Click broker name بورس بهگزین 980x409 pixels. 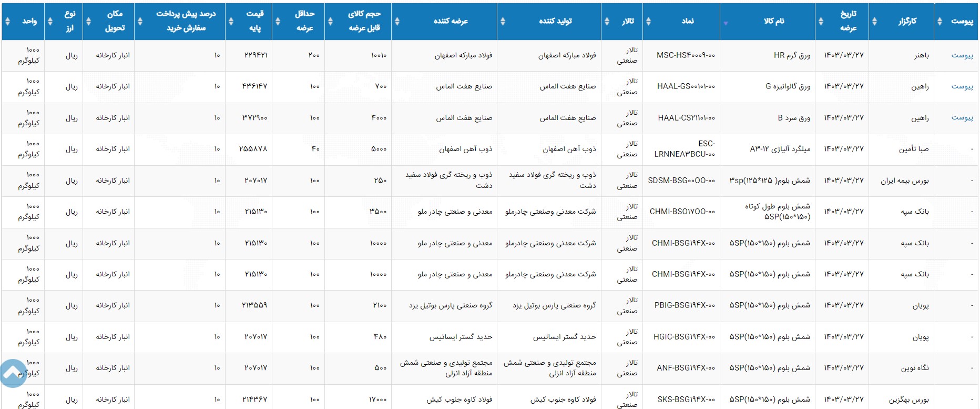click(x=908, y=400)
